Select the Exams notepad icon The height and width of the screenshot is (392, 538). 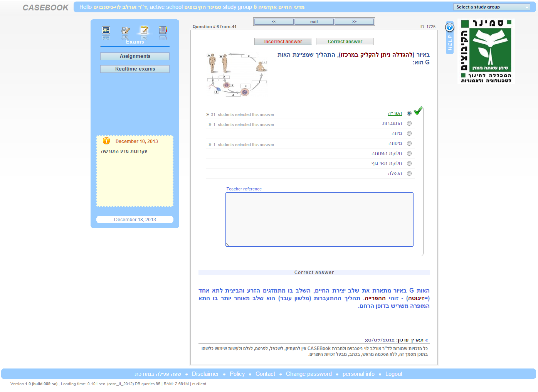click(x=144, y=30)
